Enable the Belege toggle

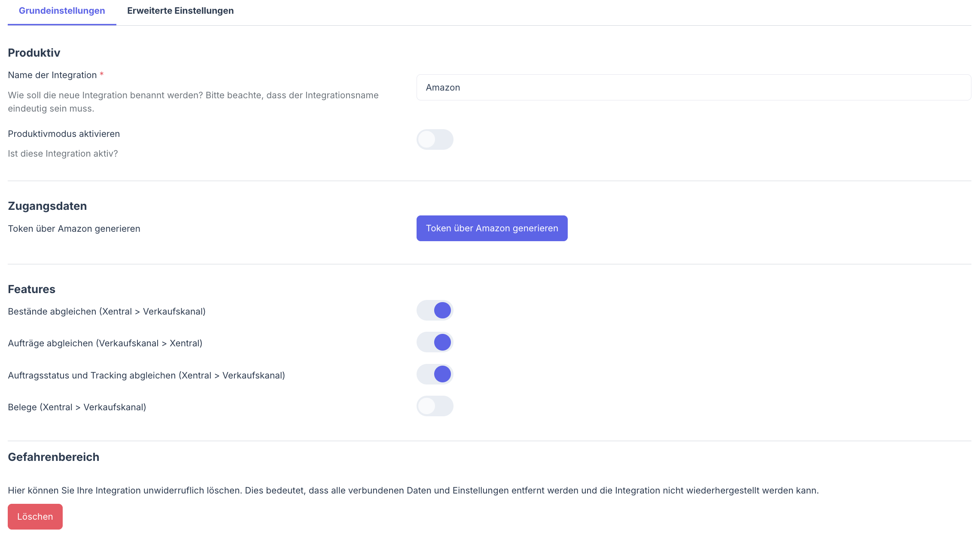(435, 406)
